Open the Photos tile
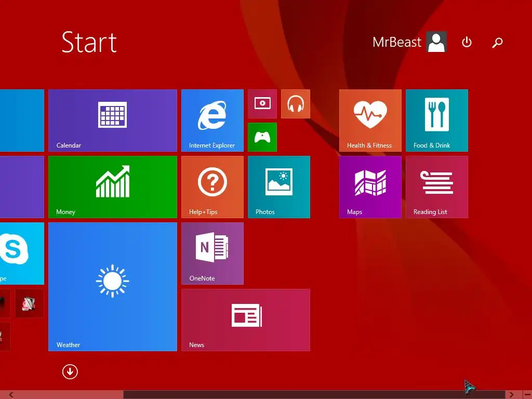This screenshot has width=532, height=399. click(x=279, y=187)
